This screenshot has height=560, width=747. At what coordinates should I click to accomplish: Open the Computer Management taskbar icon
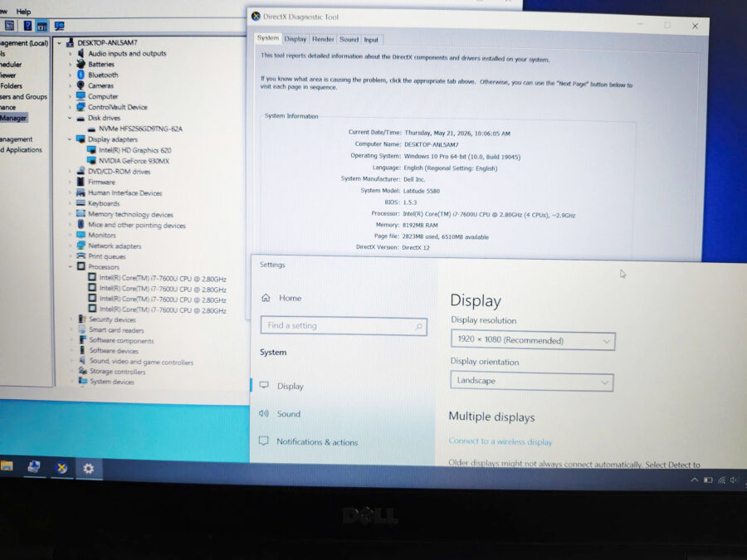tap(34, 466)
